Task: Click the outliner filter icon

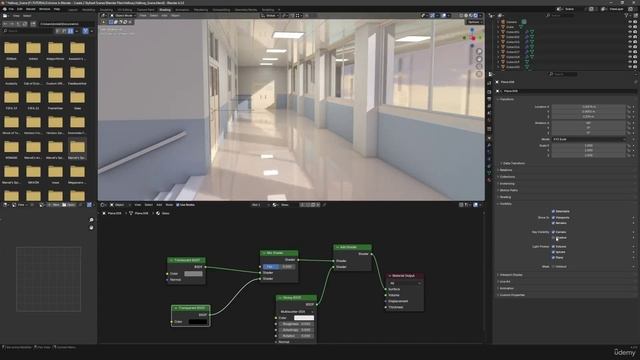Action: 627,16
